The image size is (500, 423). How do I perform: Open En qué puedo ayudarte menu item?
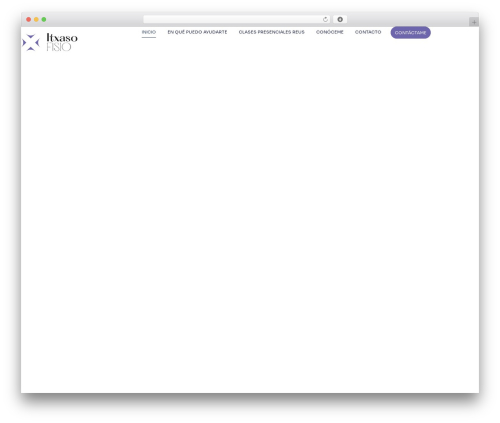coord(197,32)
